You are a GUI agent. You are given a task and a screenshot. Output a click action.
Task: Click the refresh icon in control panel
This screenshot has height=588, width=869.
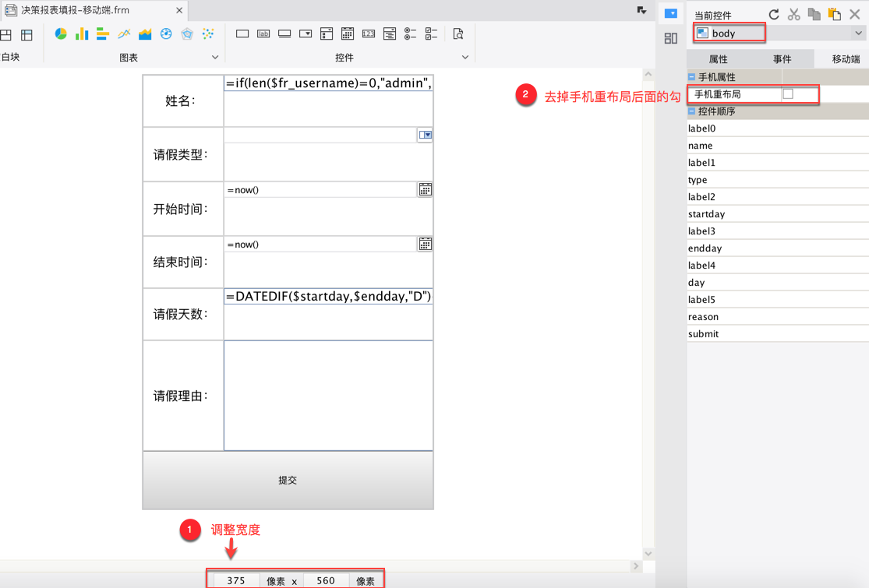774,14
